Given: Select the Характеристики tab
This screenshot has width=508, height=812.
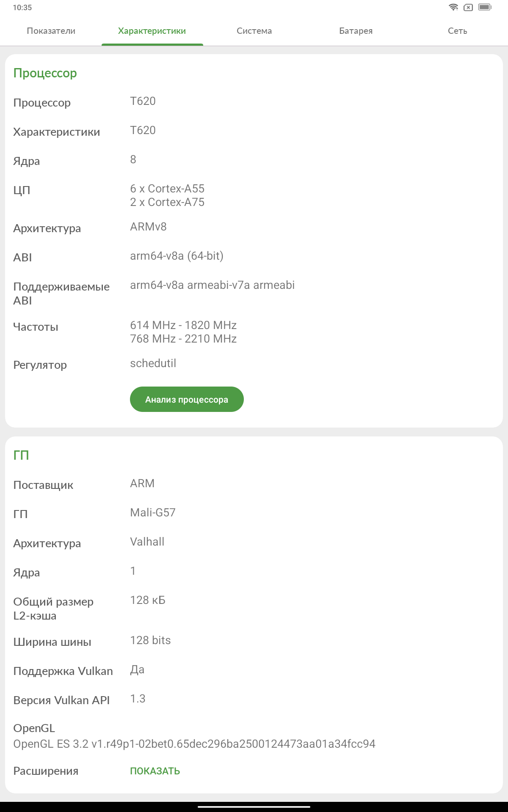Looking at the screenshot, I should click(152, 31).
